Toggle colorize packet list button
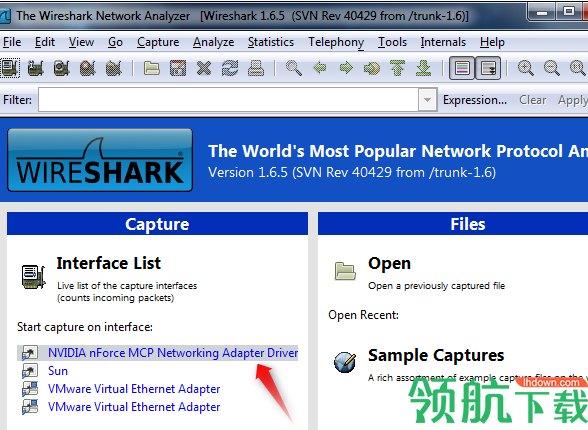 pos(462,69)
